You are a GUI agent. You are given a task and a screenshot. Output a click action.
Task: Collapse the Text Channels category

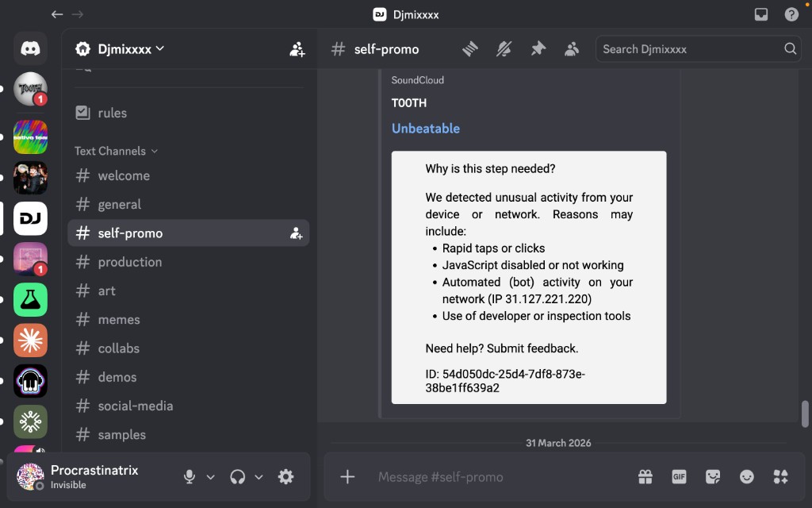click(116, 151)
